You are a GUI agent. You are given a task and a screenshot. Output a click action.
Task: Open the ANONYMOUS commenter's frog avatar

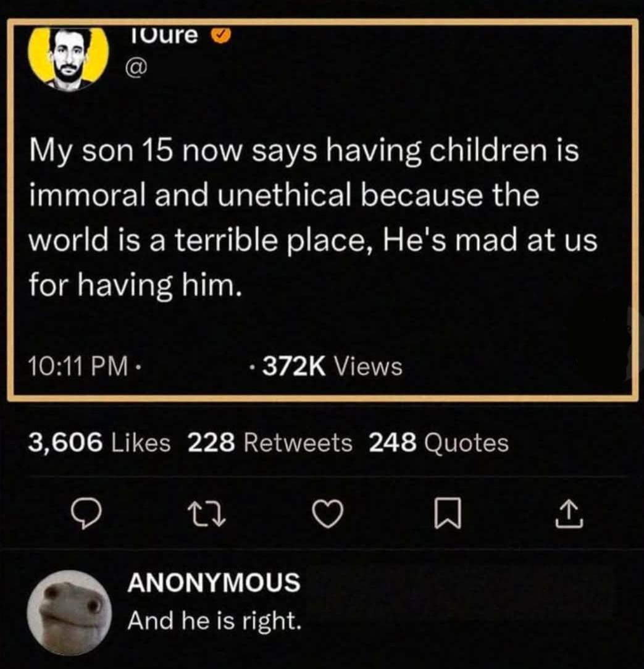[69, 613]
